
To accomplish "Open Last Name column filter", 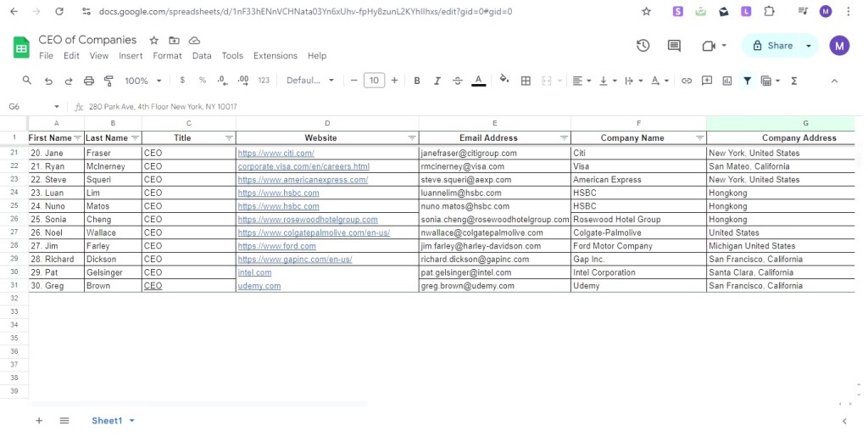I will [x=135, y=138].
